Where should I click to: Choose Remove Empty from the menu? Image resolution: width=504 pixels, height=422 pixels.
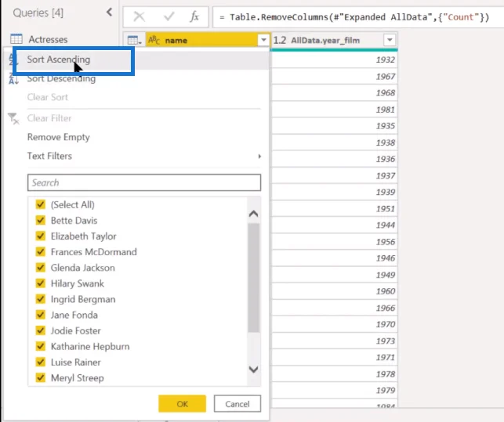tap(59, 137)
